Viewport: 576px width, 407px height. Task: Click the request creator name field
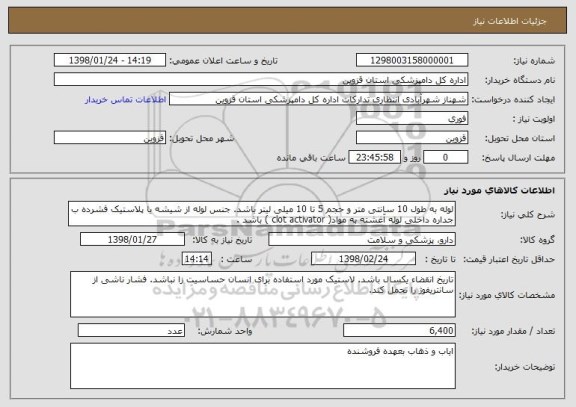click(318, 99)
